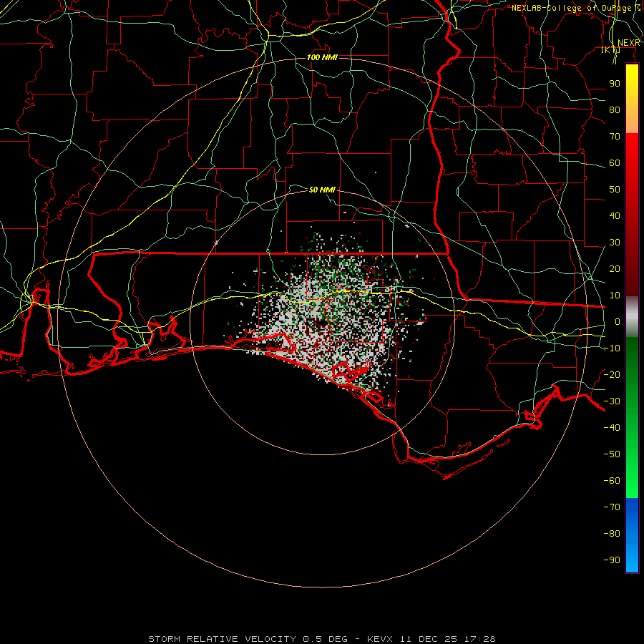Click the -10 value on the legend
The width and height of the screenshot is (644, 644).
pyautogui.click(x=612, y=348)
